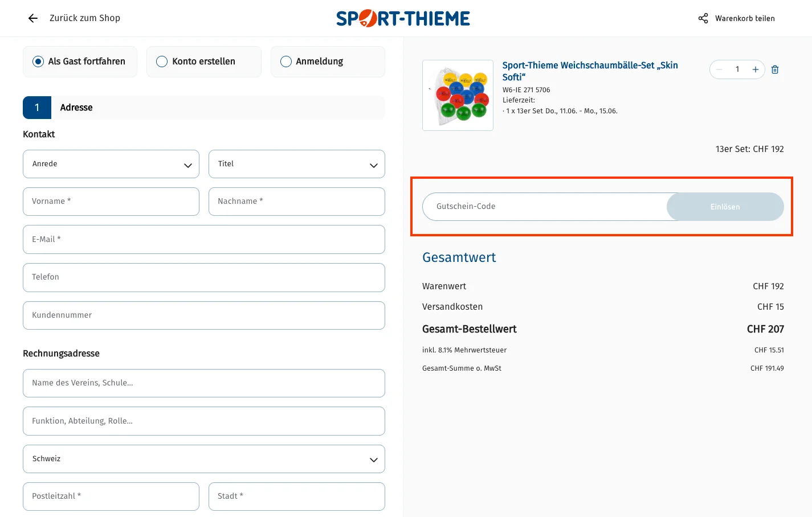Click into the Telefon field

click(204, 277)
